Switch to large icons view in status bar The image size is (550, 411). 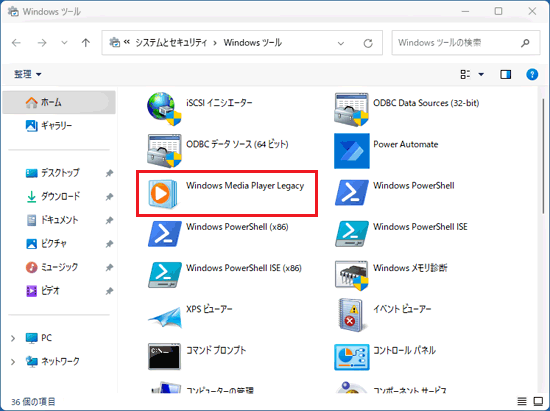[538, 401]
